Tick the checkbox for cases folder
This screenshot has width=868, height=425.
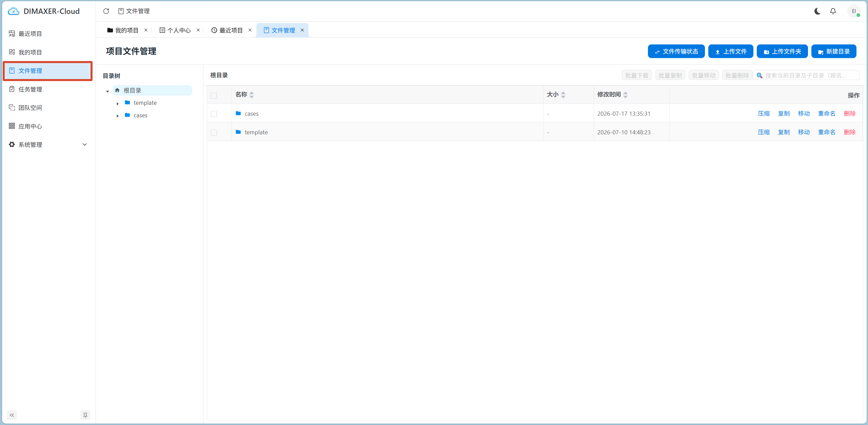214,114
